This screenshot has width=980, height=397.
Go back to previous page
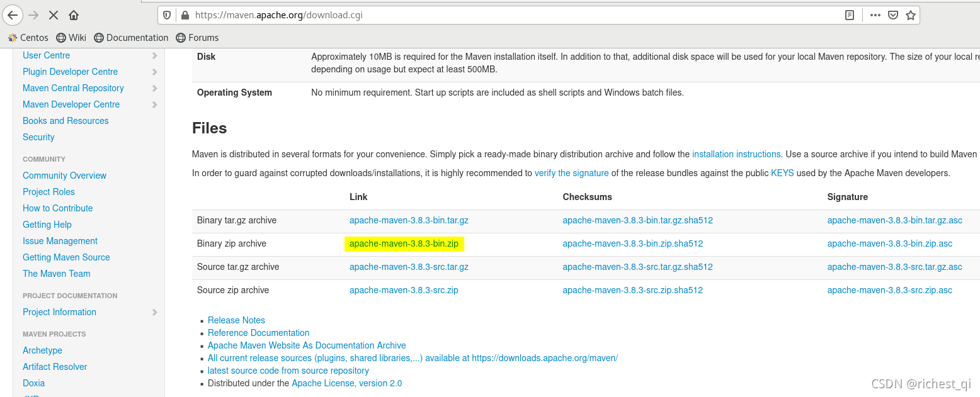[13, 14]
